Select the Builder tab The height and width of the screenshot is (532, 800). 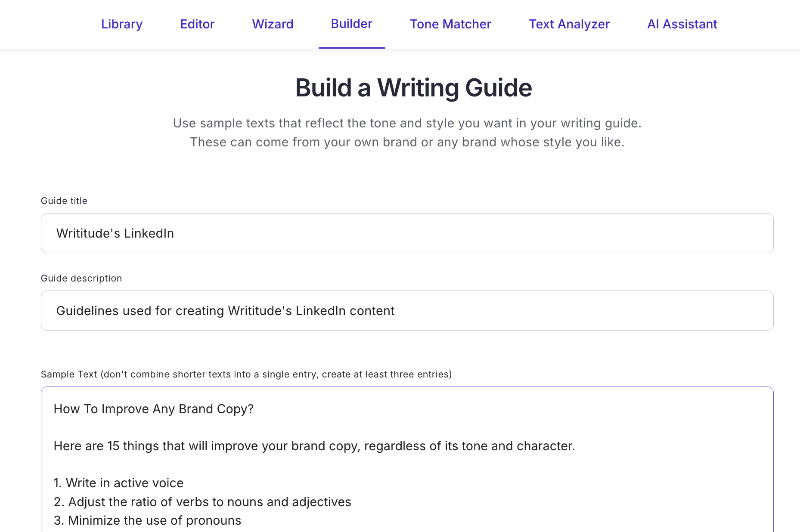point(351,24)
